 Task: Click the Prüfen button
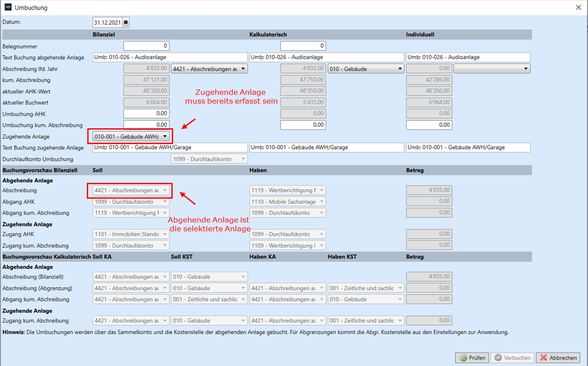(x=472, y=358)
